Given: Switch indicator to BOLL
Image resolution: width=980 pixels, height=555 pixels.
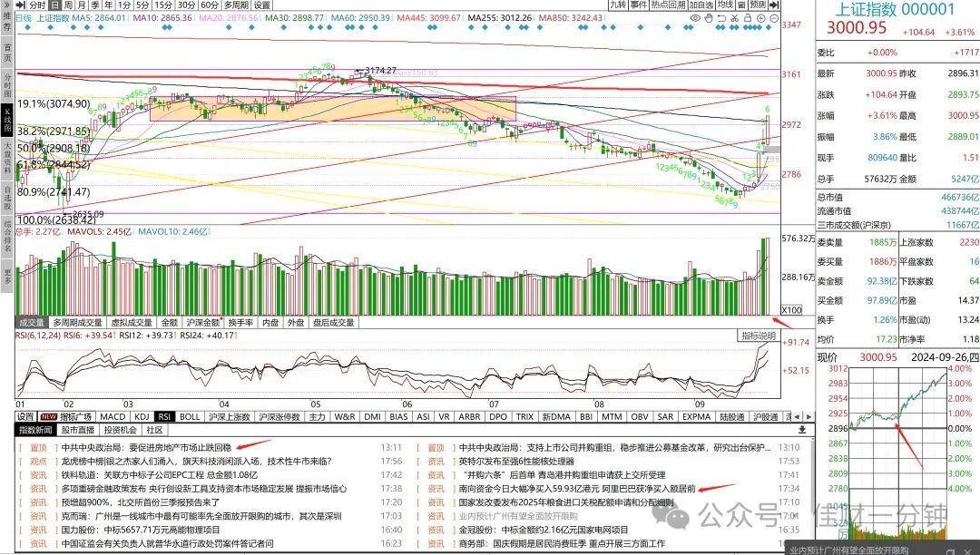Looking at the screenshot, I should (x=190, y=416).
